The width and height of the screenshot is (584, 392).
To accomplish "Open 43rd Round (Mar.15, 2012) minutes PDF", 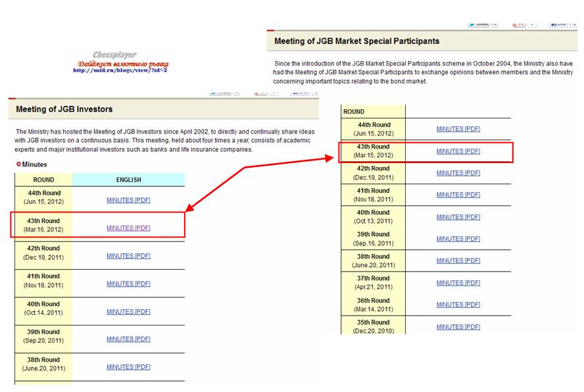I will coord(458,151).
